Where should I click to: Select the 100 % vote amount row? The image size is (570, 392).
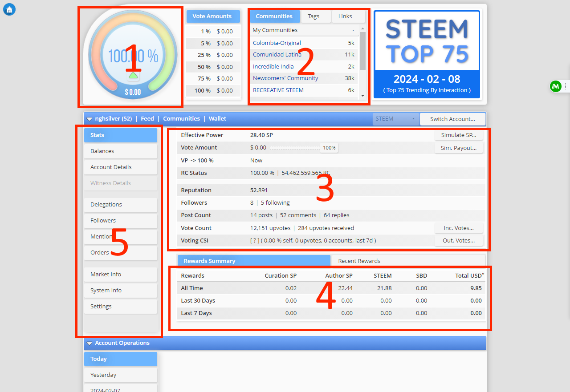214,91
